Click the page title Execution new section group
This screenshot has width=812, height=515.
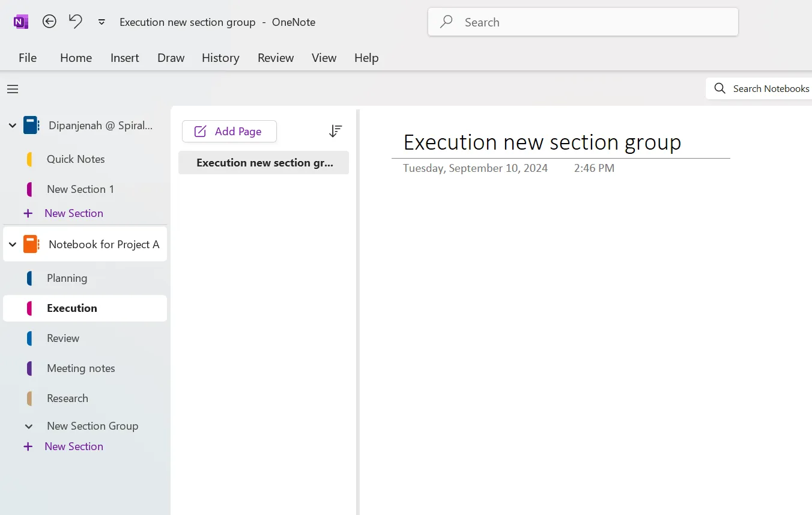[x=542, y=142]
